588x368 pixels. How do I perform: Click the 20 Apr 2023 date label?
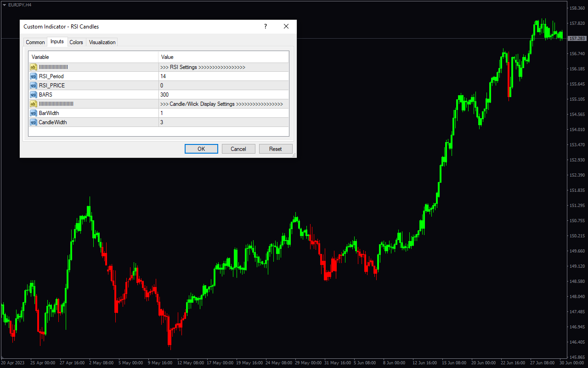click(12, 363)
